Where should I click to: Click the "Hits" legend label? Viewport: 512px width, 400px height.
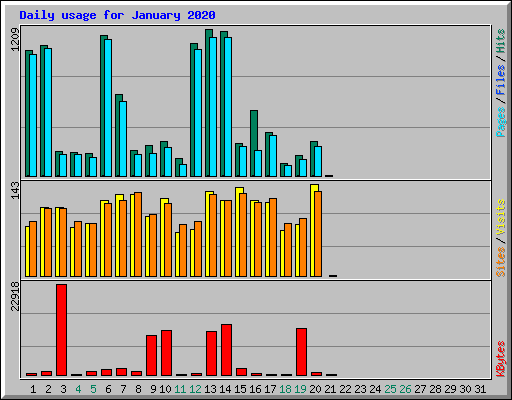pyautogui.click(x=501, y=41)
